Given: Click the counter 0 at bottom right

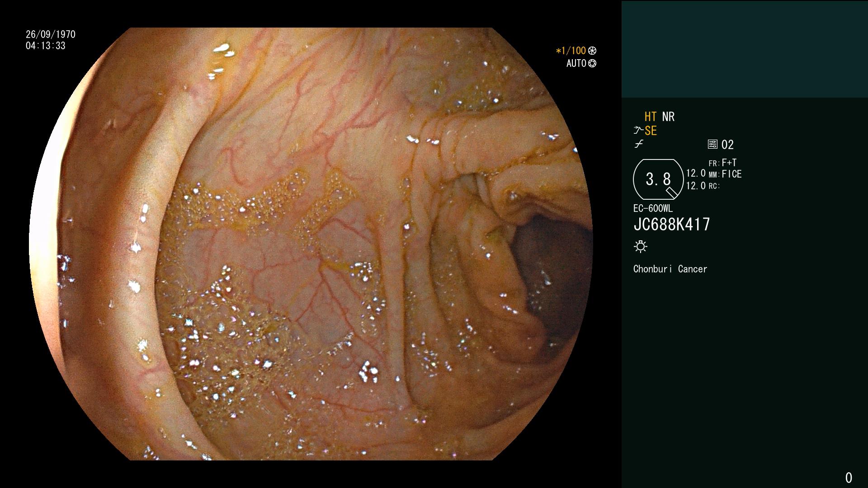Looking at the screenshot, I should coord(849,478).
